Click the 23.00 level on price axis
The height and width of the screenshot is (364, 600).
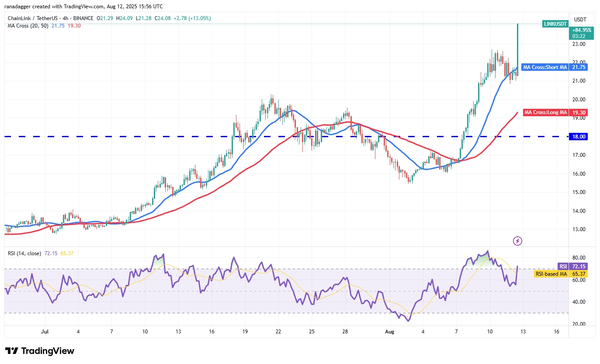[x=578, y=44]
